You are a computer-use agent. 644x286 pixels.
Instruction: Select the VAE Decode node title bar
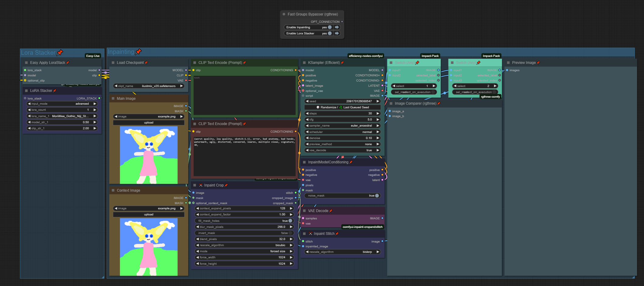point(318,211)
